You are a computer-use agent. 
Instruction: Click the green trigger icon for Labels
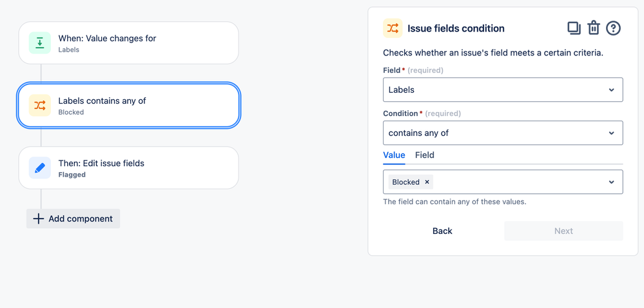tap(40, 43)
